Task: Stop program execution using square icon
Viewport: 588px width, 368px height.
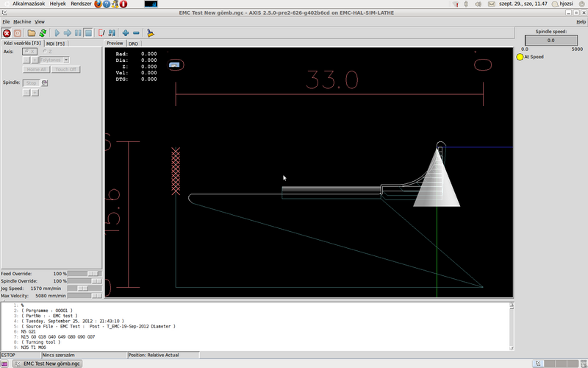Action: coord(88,33)
